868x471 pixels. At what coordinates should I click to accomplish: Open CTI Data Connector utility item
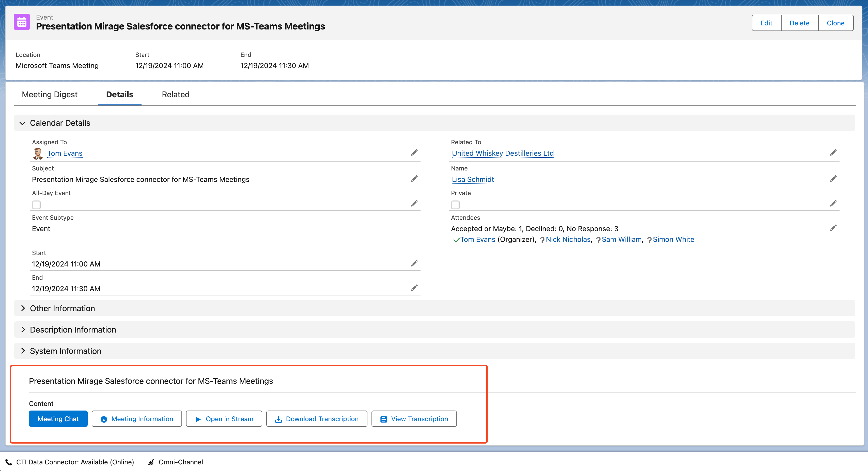point(70,462)
